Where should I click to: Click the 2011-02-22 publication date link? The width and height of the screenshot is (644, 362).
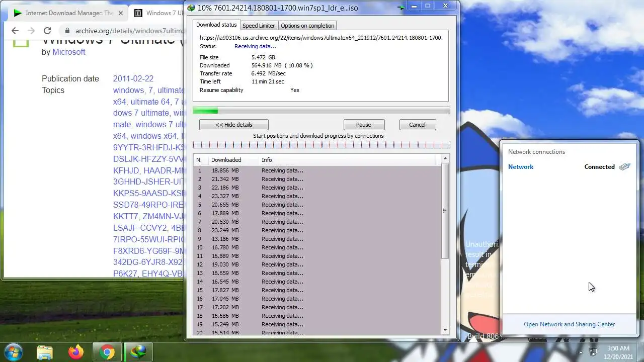click(133, 78)
